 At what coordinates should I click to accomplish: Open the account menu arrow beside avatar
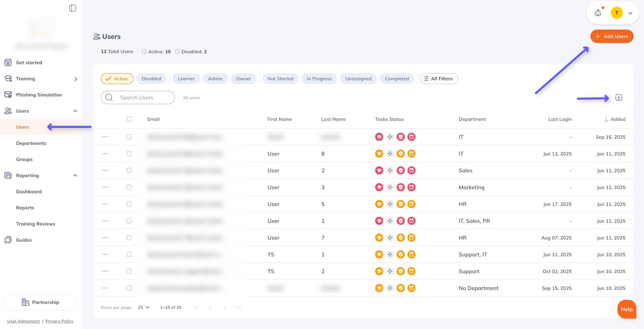630,13
